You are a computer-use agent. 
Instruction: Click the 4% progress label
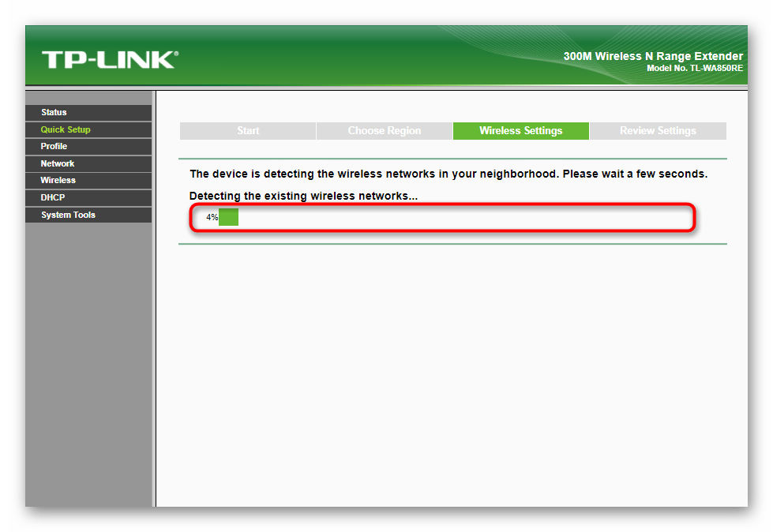(212, 217)
